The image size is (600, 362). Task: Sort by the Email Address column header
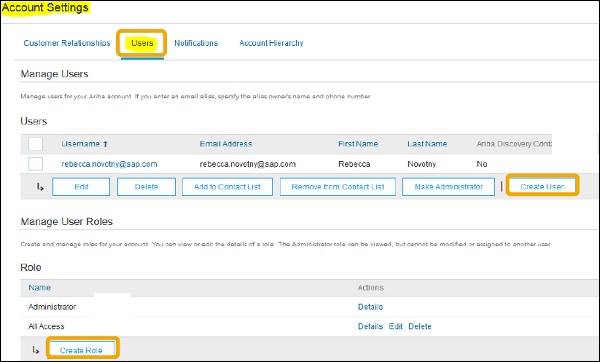click(226, 144)
